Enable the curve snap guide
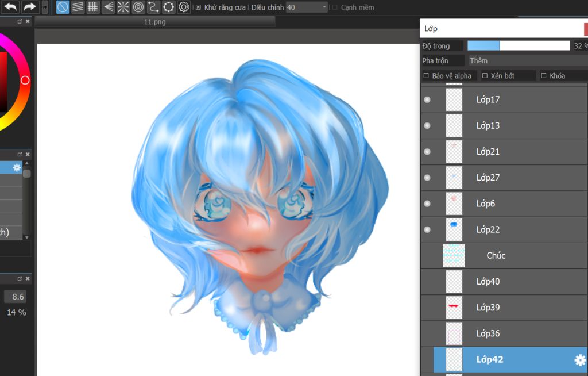588x376 pixels. click(153, 7)
